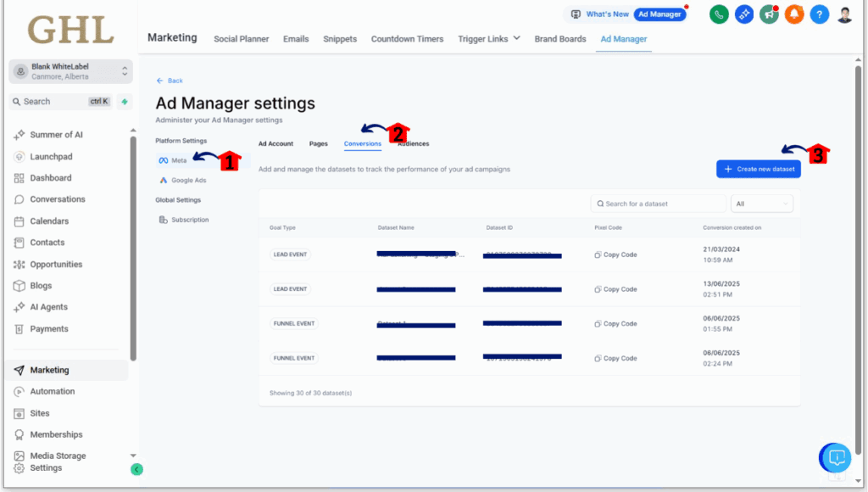
Task: Switch to the Ad Account tab
Action: [275, 144]
